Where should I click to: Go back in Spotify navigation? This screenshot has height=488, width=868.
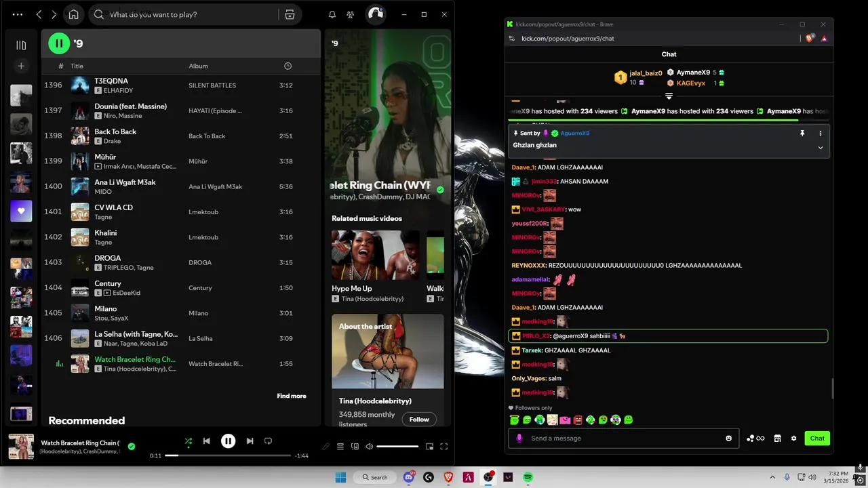(x=39, y=14)
